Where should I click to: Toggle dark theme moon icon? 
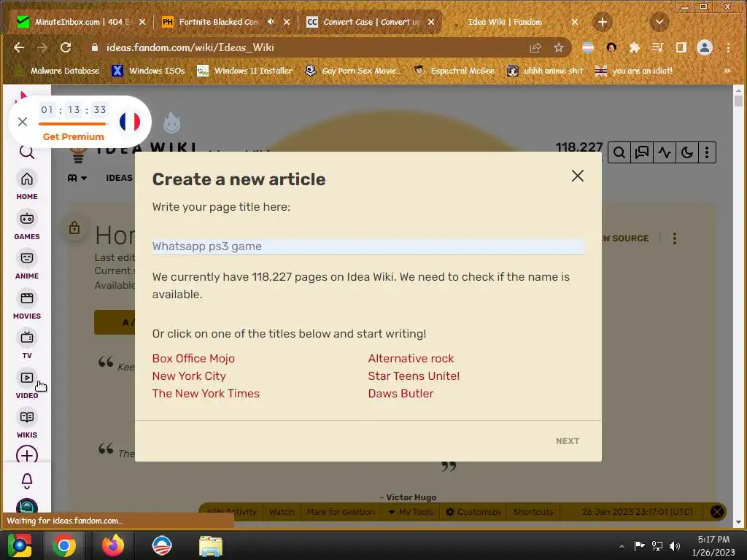pyautogui.click(x=686, y=152)
